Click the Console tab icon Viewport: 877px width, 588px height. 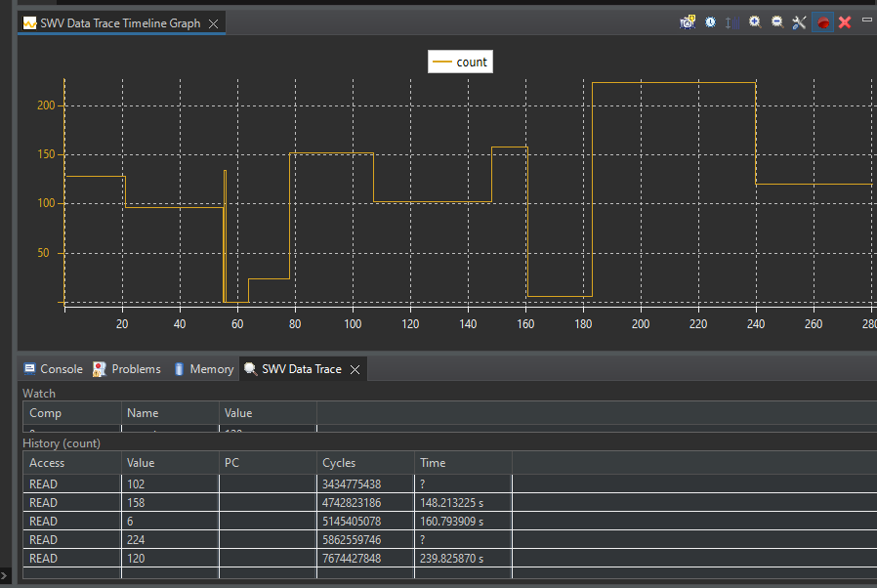coord(29,368)
